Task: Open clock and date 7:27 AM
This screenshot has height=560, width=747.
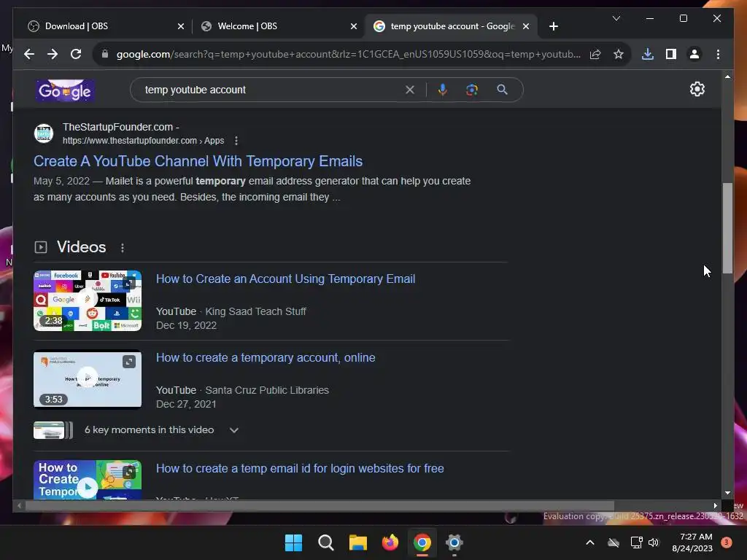Action: (692, 542)
